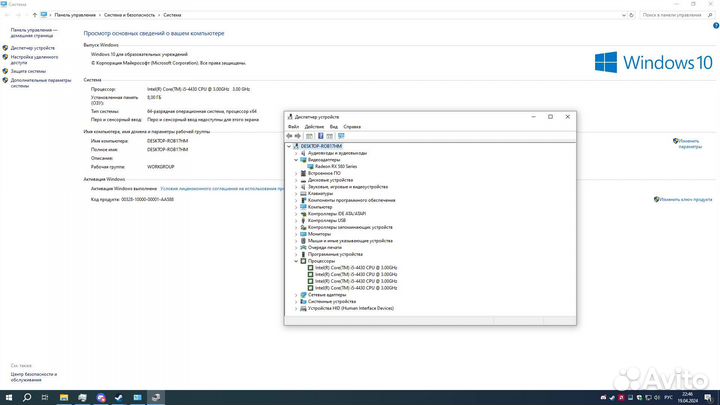Click the round purple browser icon on taskbar
The height and width of the screenshot is (405, 720).
(x=101, y=397)
